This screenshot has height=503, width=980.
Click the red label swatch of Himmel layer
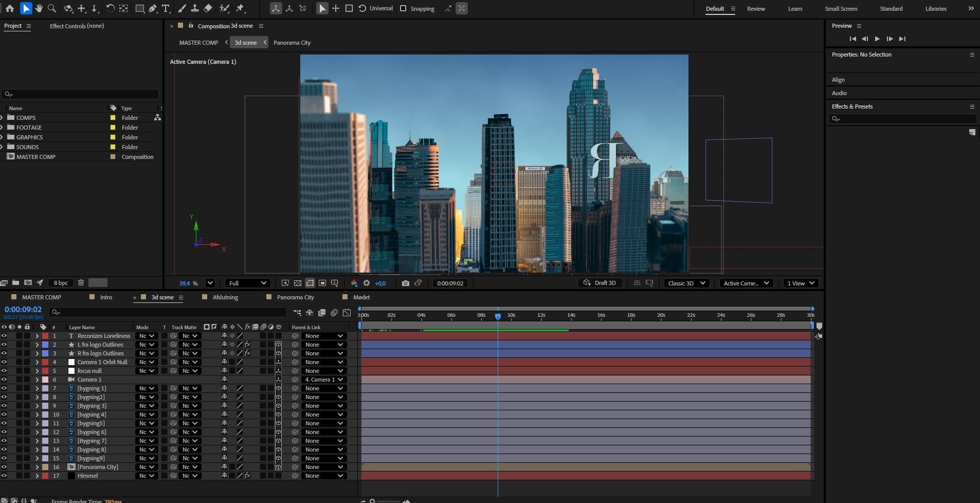point(45,476)
